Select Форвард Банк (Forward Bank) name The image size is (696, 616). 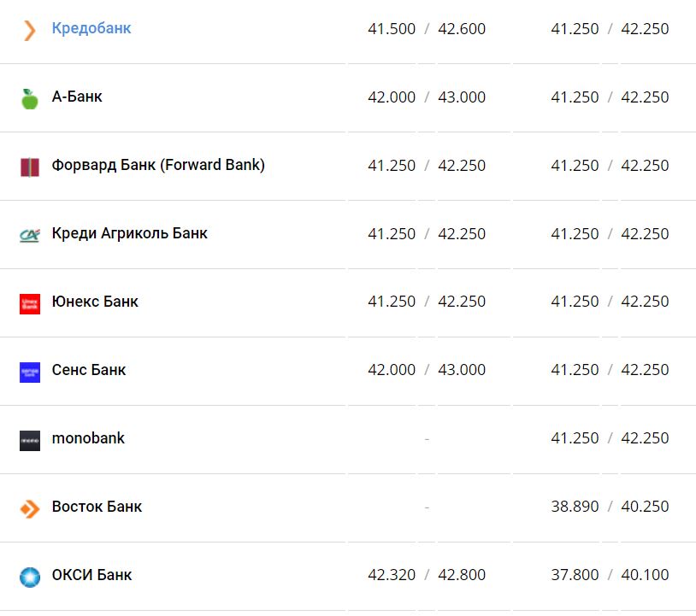coord(158,166)
